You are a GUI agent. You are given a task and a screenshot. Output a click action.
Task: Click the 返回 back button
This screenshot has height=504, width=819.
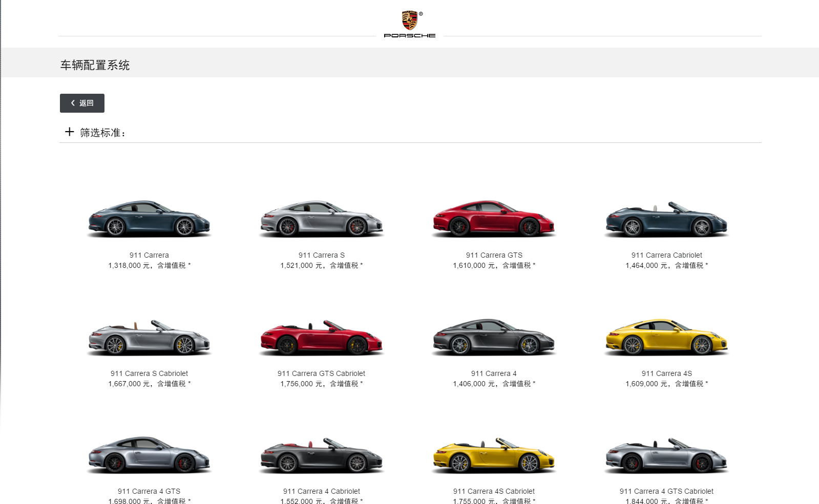[82, 103]
